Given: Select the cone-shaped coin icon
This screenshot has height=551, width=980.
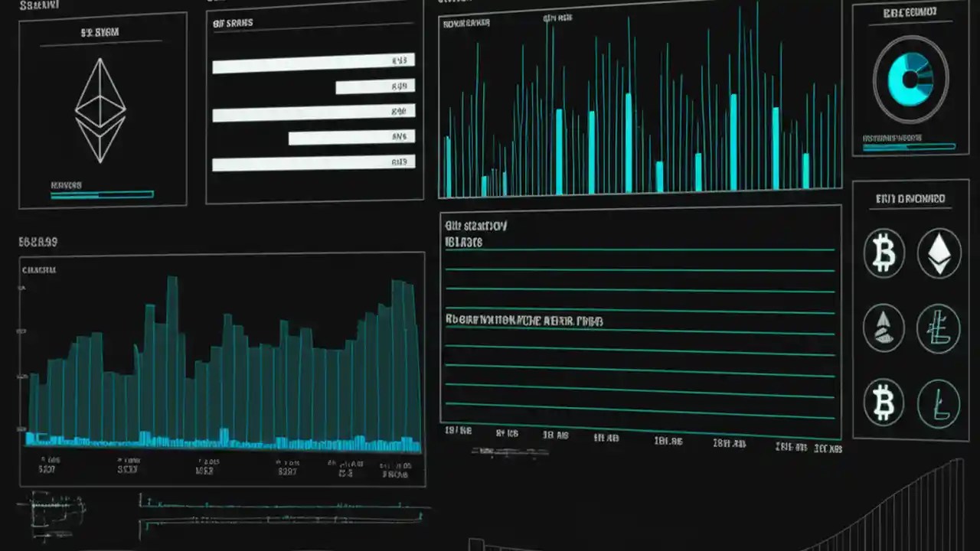Looking at the screenshot, I should (884, 328).
